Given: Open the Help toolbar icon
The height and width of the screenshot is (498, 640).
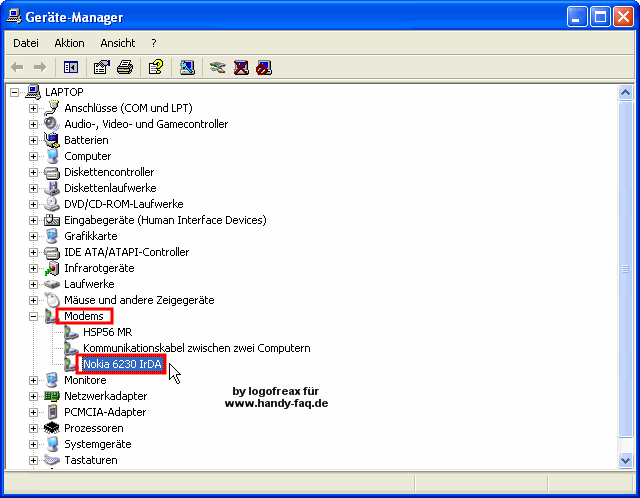Looking at the screenshot, I should [x=156, y=67].
